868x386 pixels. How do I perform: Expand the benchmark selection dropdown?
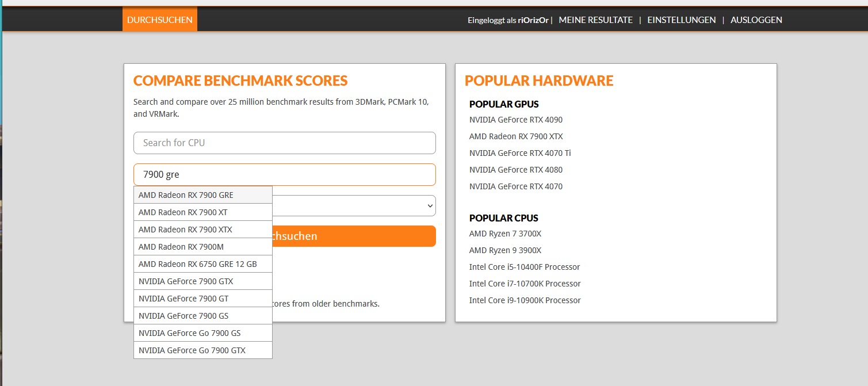(354, 205)
